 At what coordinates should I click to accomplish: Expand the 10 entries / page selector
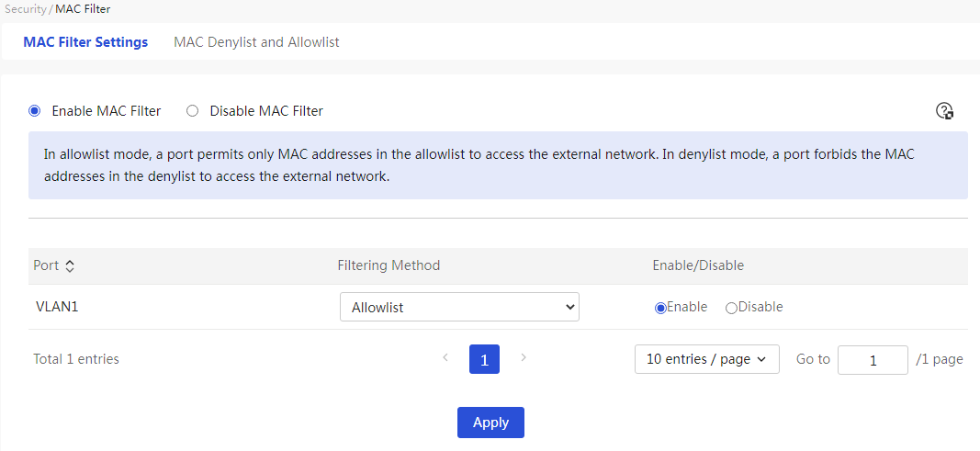pos(707,359)
